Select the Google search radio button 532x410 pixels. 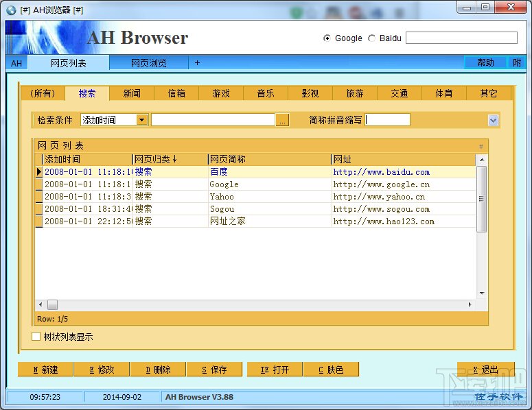(326, 38)
